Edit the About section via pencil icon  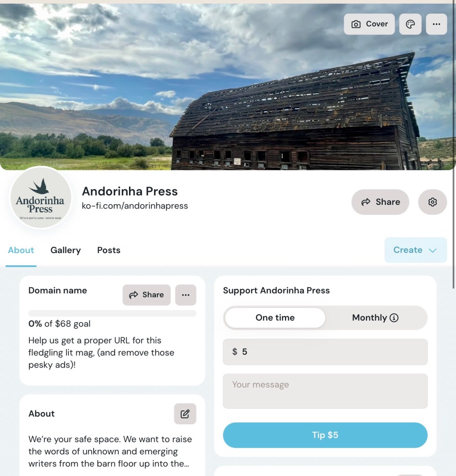(185, 414)
